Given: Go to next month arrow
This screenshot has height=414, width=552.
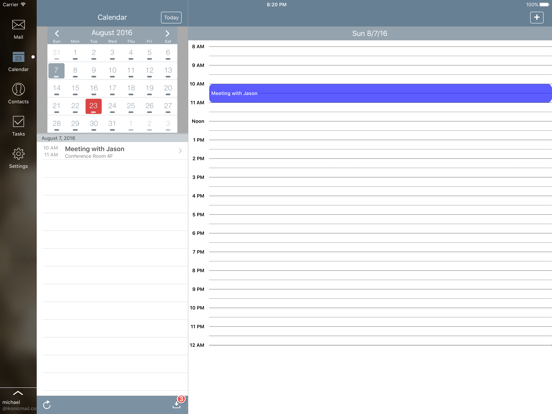Looking at the screenshot, I should click(x=168, y=33).
